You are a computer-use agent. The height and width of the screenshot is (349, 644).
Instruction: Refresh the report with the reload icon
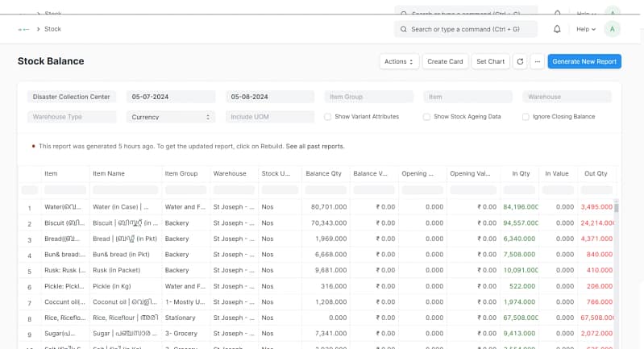[x=520, y=61]
